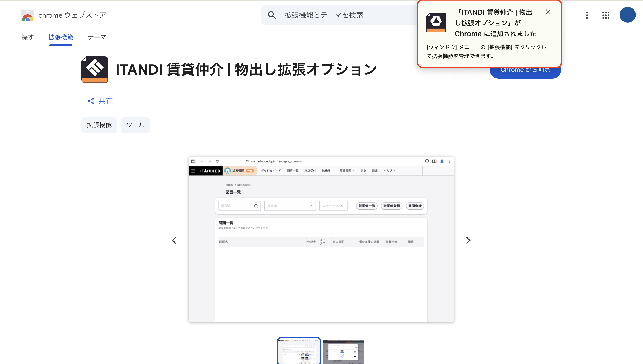Switch to the 拡張機能 tab
Screen dimensions: 643x364
click(x=61, y=37)
